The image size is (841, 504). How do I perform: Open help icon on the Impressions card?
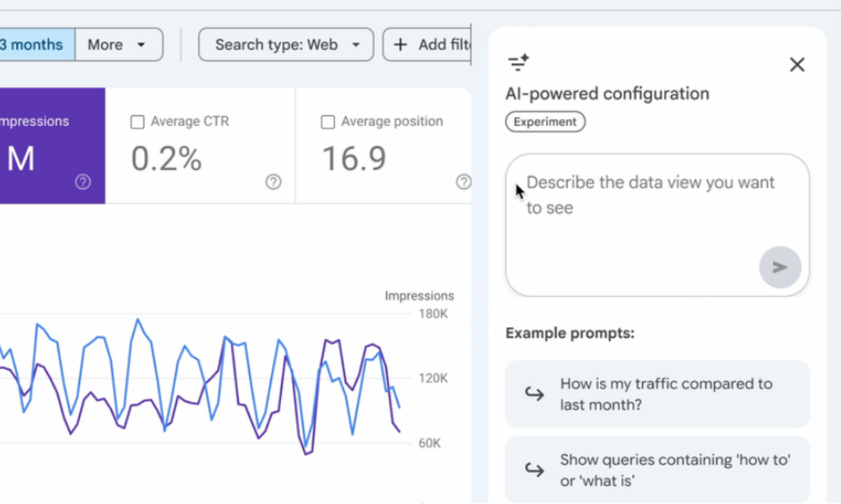pos(83,182)
